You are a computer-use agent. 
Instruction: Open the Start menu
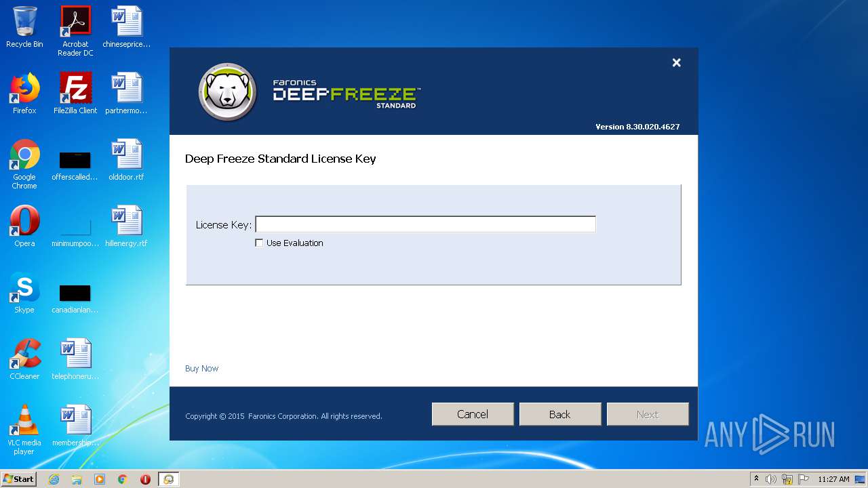(19, 479)
